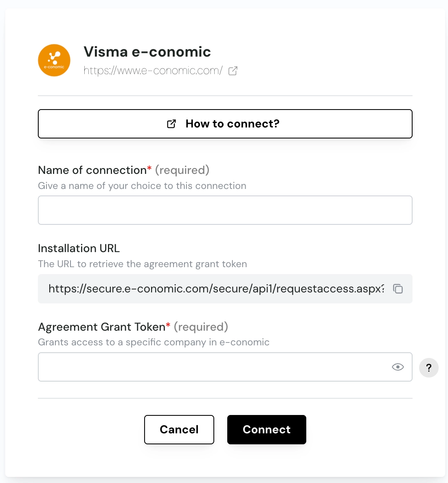Screen dimensions: 448x483
Task: Open external link icon beside e-conomic.com URL
Action: [x=233, y=71]
